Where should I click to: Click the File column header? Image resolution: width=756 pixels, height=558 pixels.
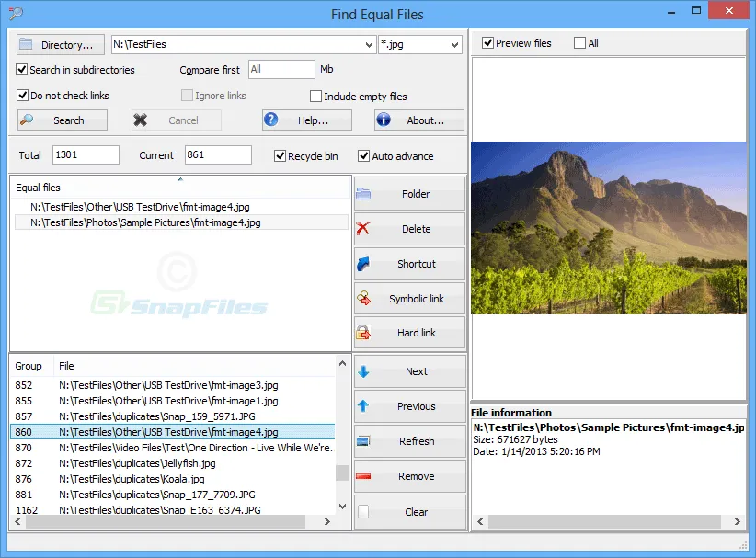[x=194, y=366]
